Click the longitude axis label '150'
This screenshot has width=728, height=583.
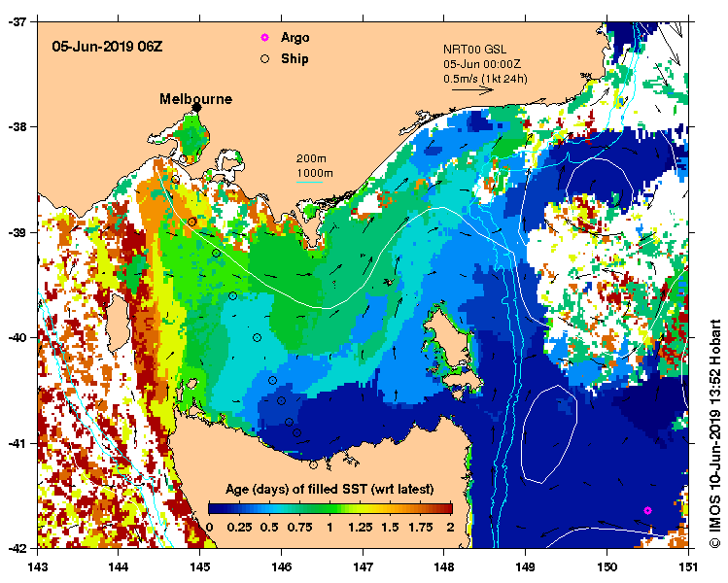coord(607,567)
